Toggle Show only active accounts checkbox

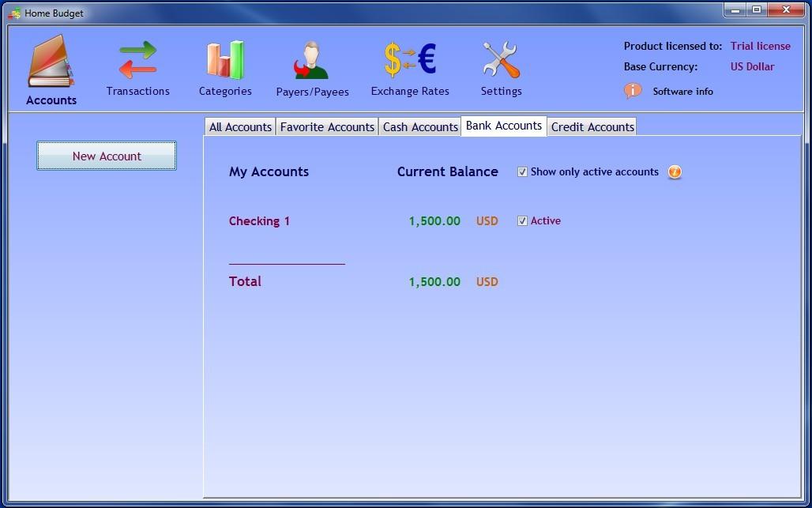coord(523,172)
